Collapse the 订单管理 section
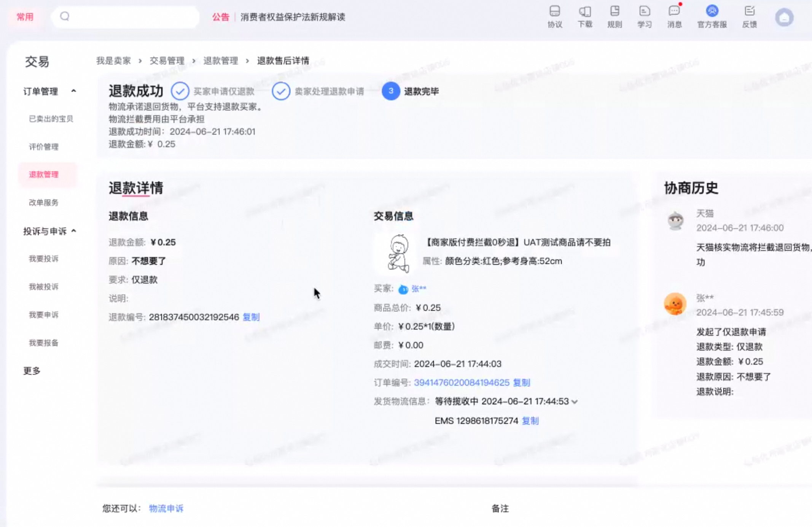Image resolution: width=812 pixels, height=527 pixels. pos(74,91)
